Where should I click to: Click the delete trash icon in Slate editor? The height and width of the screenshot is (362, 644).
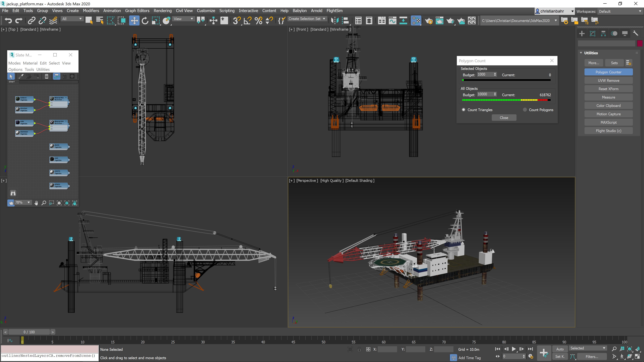click(x=46, y=76)
